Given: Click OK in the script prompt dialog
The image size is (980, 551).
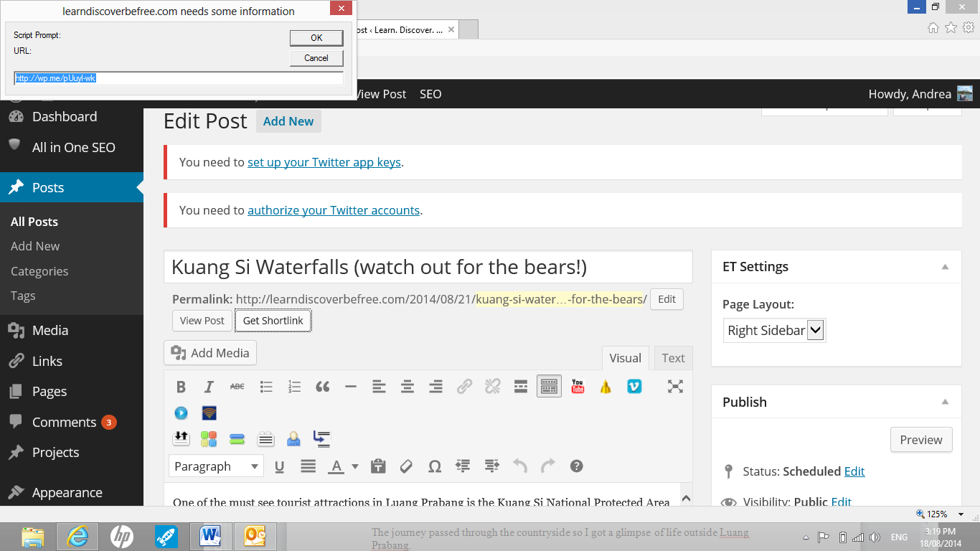Looking at the screenshot, I should click(316, 38).
